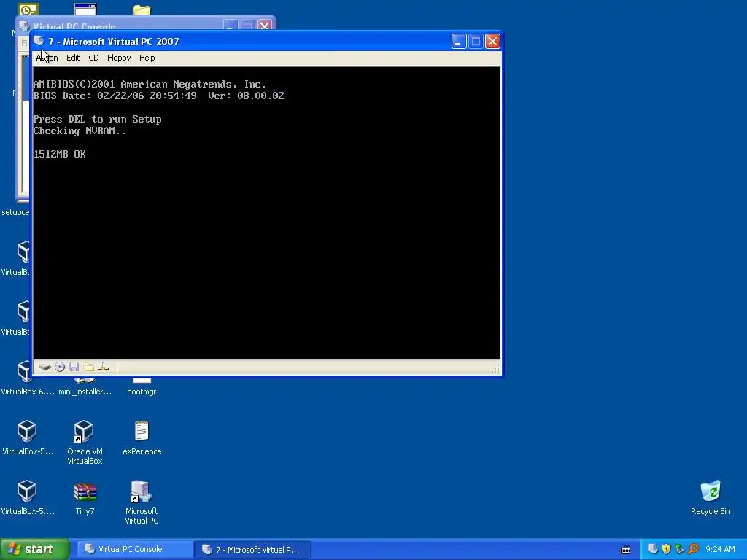Click the Virtual PC 2007 title bar icon

coord(39,42)
